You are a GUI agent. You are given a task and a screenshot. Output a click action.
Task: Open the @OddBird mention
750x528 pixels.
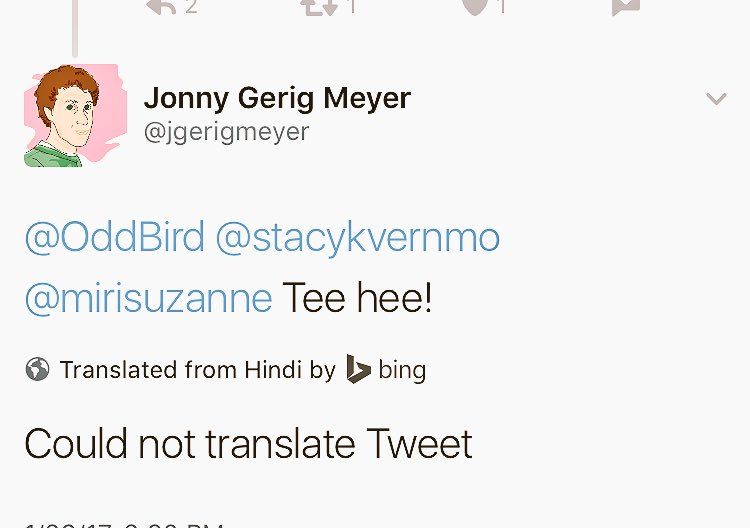tap(115, 238)
